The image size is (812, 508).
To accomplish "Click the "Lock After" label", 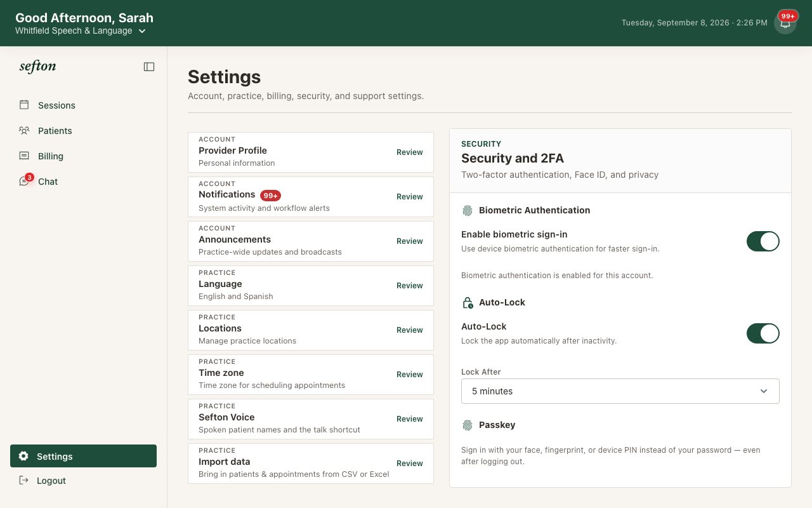I will tap(481, 372).
